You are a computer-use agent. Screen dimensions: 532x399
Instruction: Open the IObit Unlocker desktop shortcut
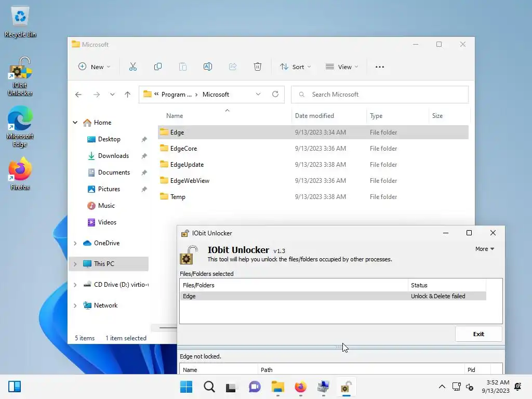click(20, 76)
